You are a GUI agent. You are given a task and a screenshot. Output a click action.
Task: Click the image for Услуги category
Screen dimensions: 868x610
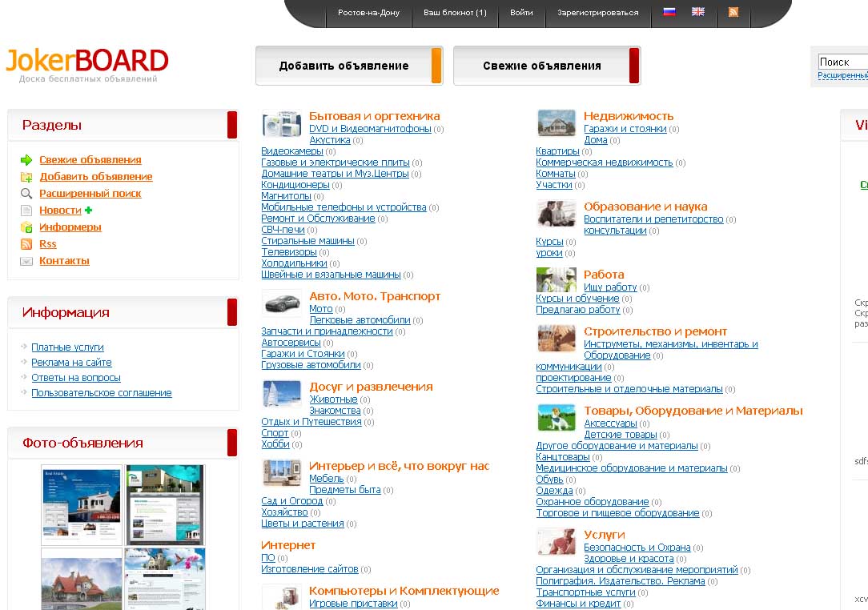(x=557, y=541)
